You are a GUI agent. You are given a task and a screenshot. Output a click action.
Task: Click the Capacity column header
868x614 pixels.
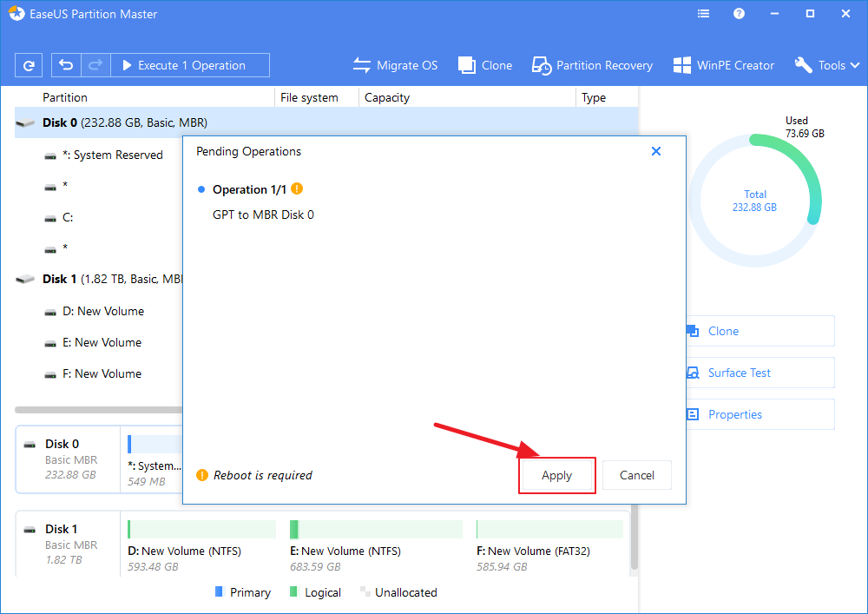click(387, 97)
